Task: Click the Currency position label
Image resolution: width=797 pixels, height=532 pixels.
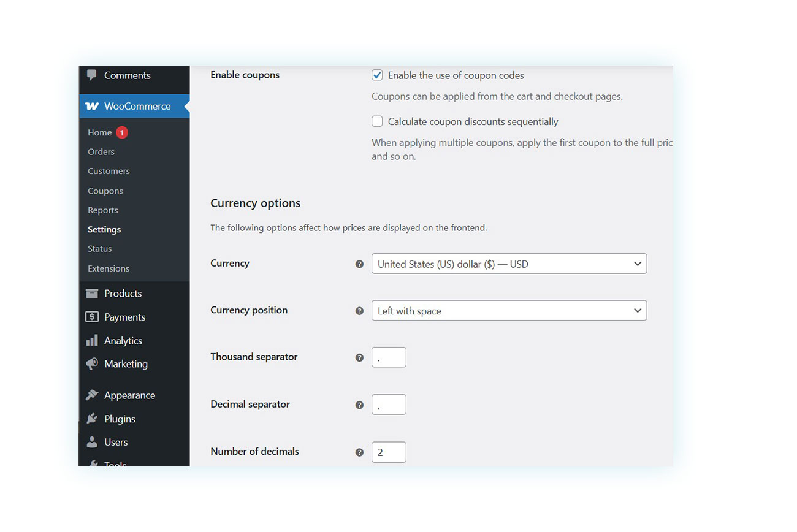Action: (249, 310)
